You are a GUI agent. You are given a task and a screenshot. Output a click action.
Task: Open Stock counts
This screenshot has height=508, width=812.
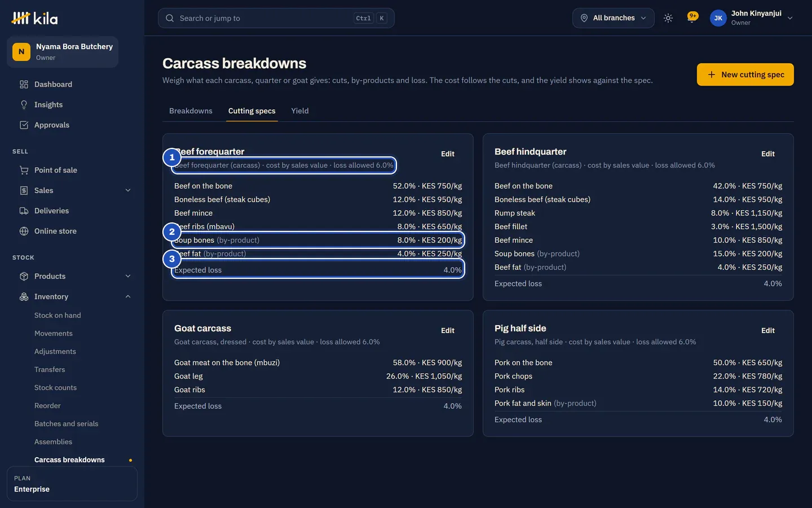[x=55, y=388]
